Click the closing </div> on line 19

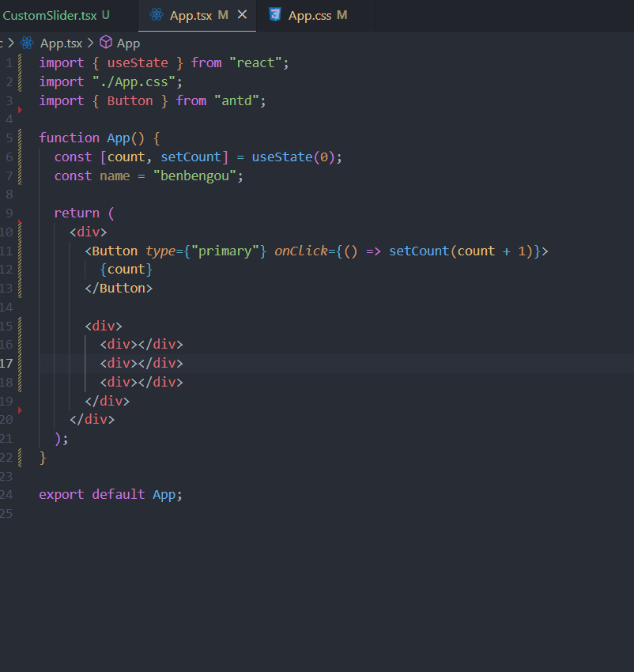[x=108, y=401]
